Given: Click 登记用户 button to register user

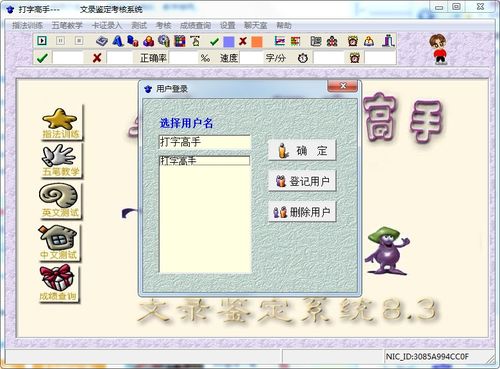Looking at the screenshot, I should tap(302, 181).
